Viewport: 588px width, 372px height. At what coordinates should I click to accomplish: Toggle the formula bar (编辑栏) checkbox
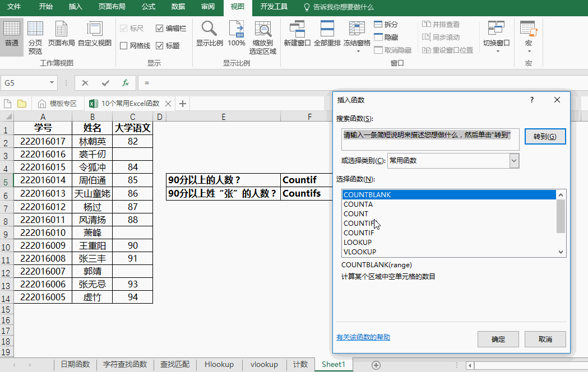(x=160, y=28)
